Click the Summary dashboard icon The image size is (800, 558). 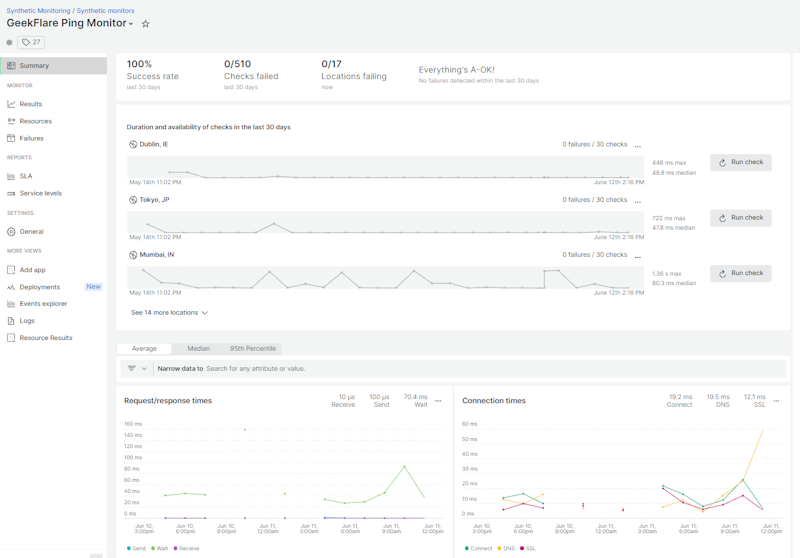tap(11, 65)
